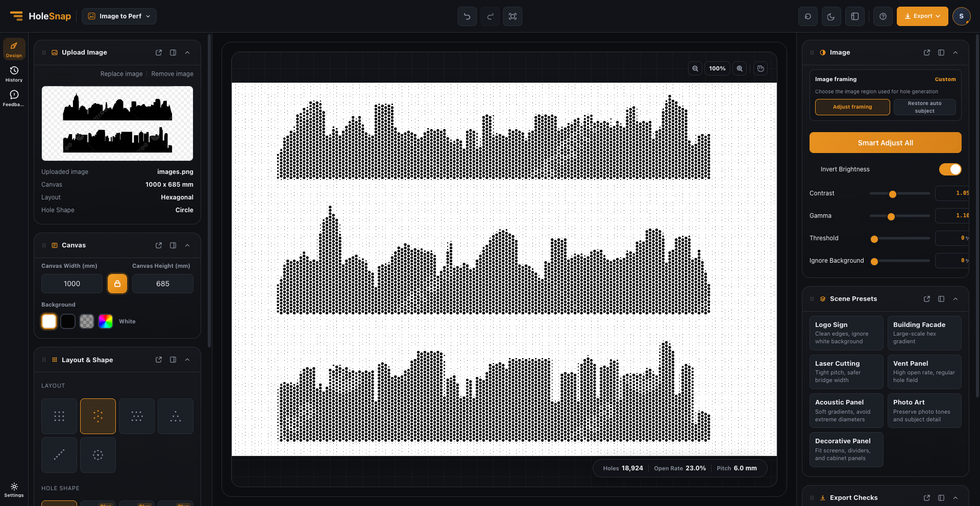Apply the Laser Cutting preset

(846, 372)
